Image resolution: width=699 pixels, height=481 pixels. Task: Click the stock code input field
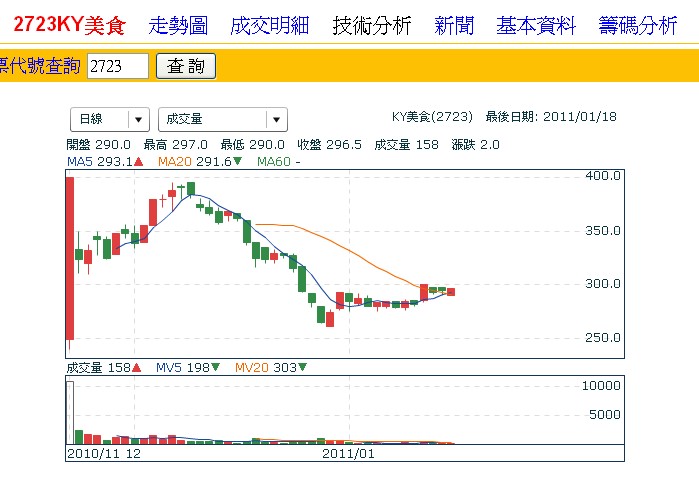(118, 66)
